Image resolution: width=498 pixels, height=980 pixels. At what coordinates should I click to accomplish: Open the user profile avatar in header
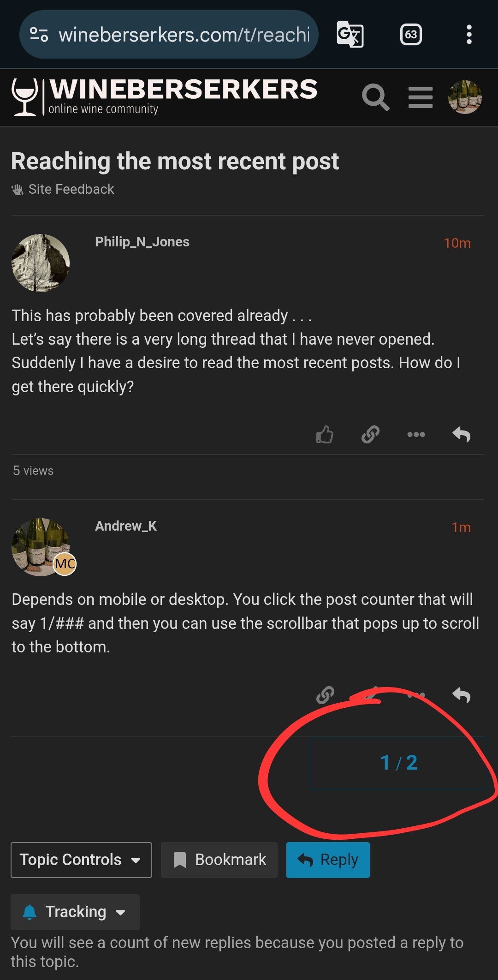465,97
